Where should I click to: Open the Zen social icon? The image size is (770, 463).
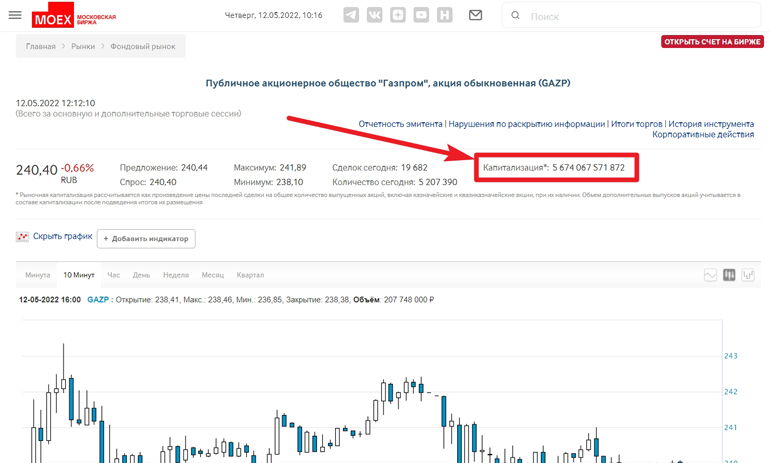[x=398, y=15]
